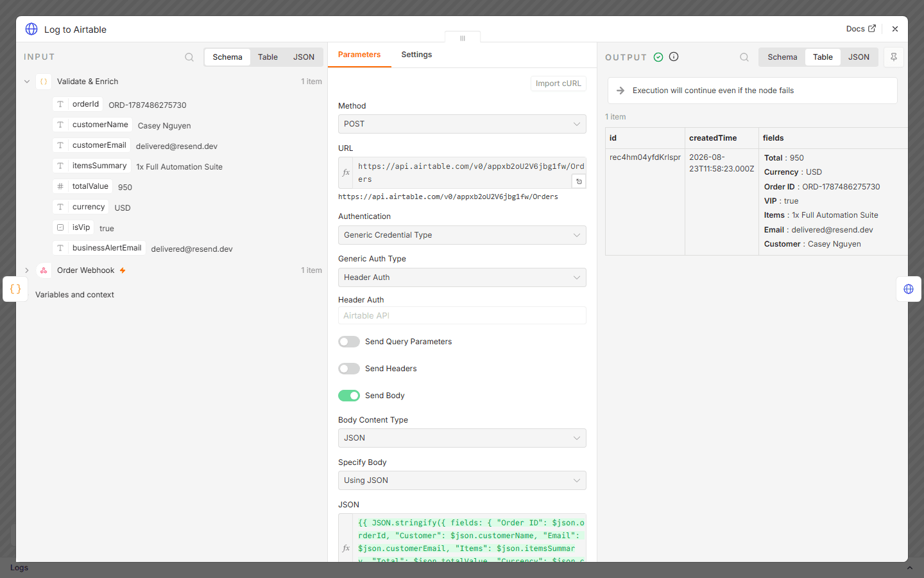This screenshot has width=924, height=578.
Task: Switch OUTPUT view to JSON
Action: (859, 57)
